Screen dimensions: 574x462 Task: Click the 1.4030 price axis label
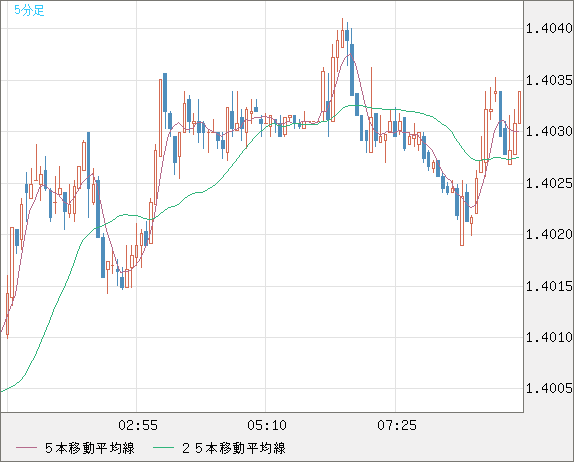[x=549, y=131]
